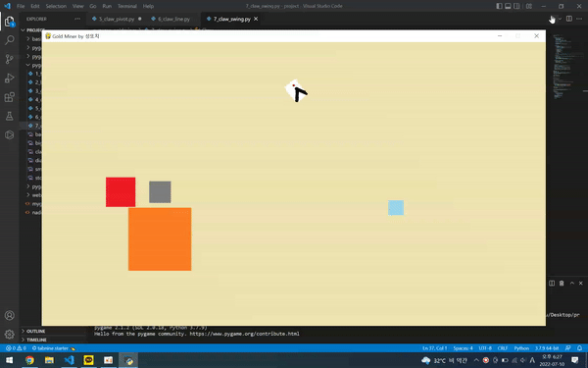The image size is (588, 368).
Task: Open the Manage gear icon
Action: (x=10, y=334)
